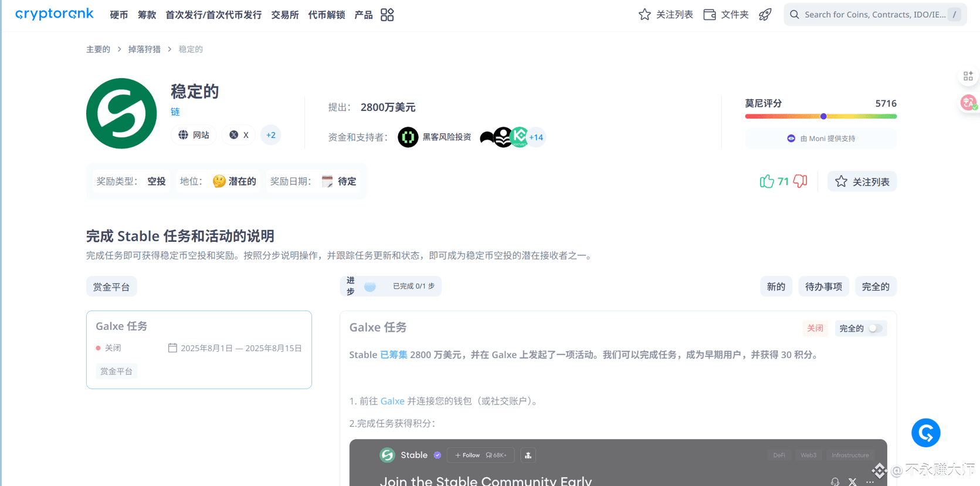Screen dimensions: 980x486
Task: Click the progress indicator next to 进步
Action: click(x=370, y=286)
